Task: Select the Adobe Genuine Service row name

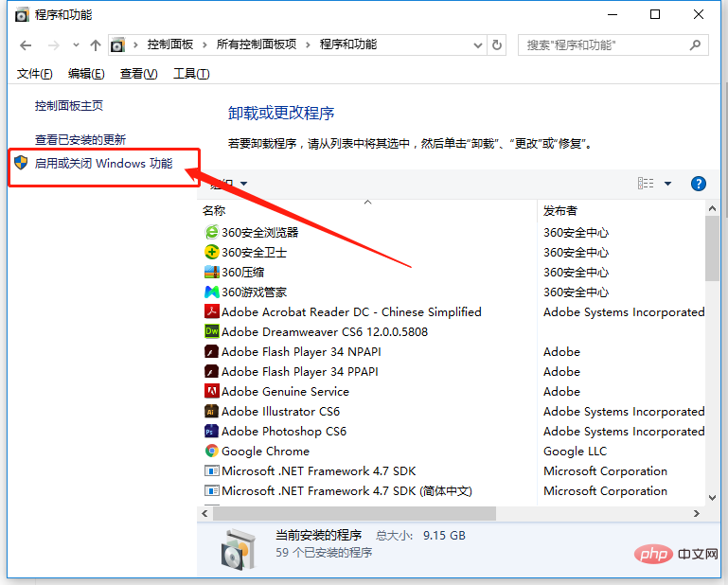Action: click(285, 391)
